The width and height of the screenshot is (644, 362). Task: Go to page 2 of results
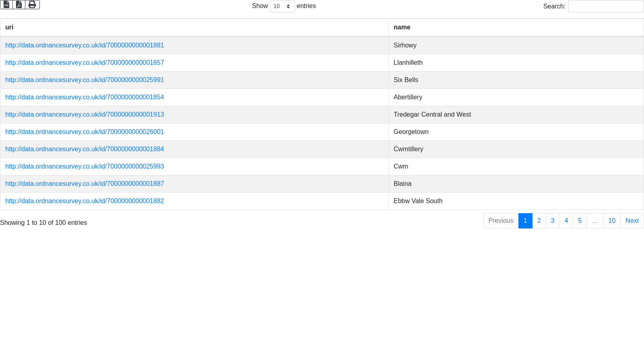(x=539, y=221)
